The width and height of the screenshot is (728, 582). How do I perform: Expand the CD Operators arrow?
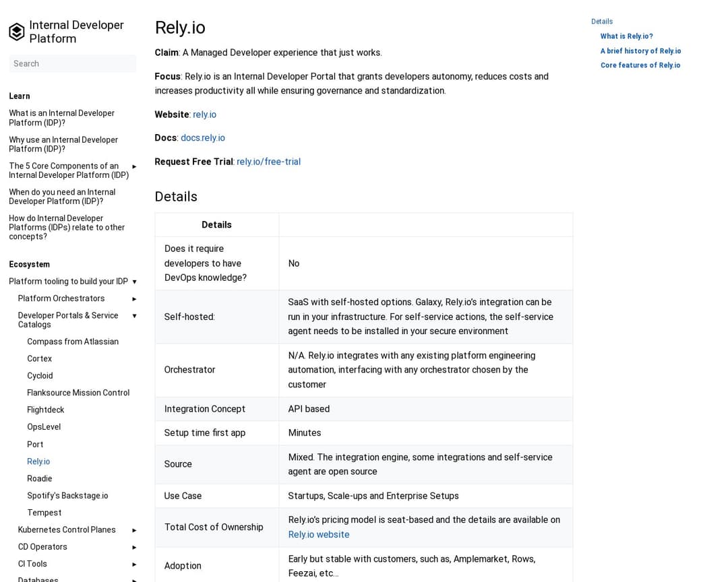(x=134, y=547)
